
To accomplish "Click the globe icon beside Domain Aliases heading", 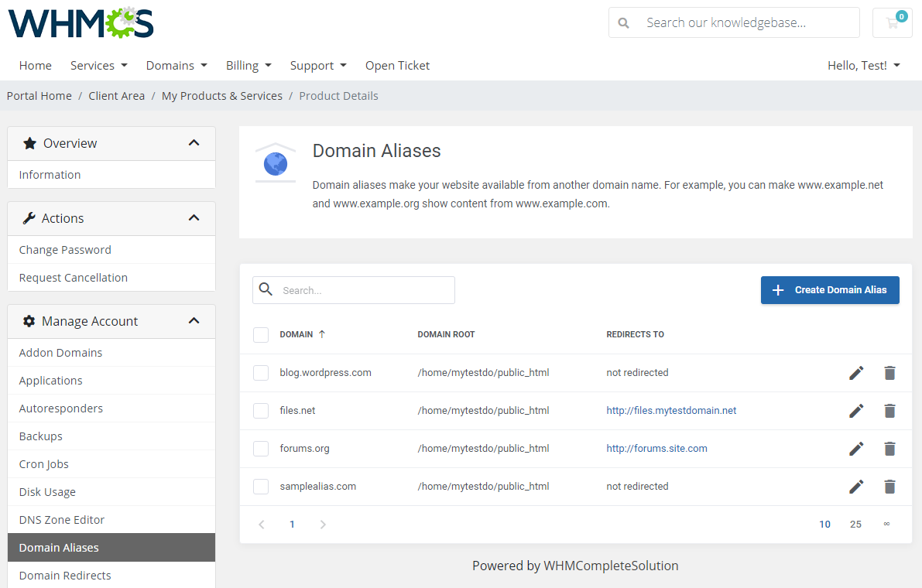I will (x=276, y=162).
